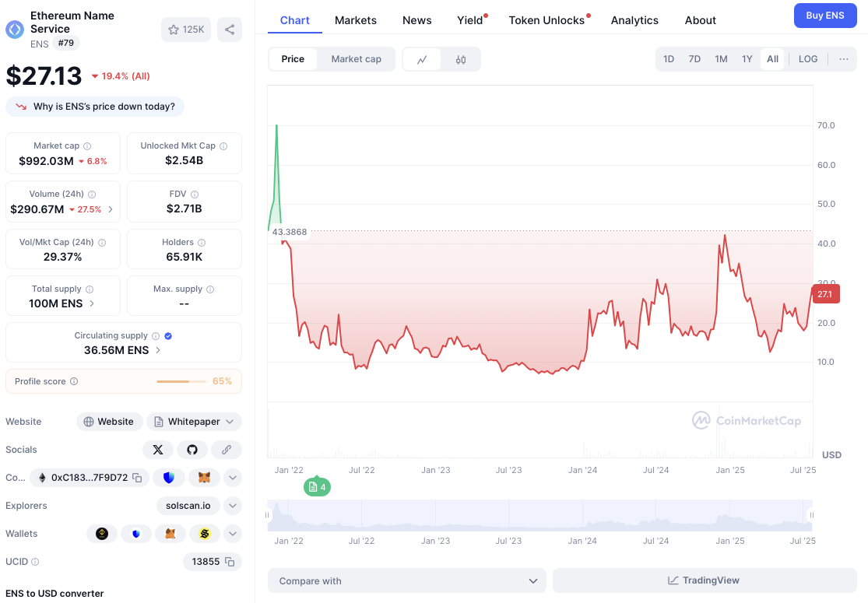Copy the contract address 0xC183...7F9D72
868x603 pixels.
click(137, 478)
